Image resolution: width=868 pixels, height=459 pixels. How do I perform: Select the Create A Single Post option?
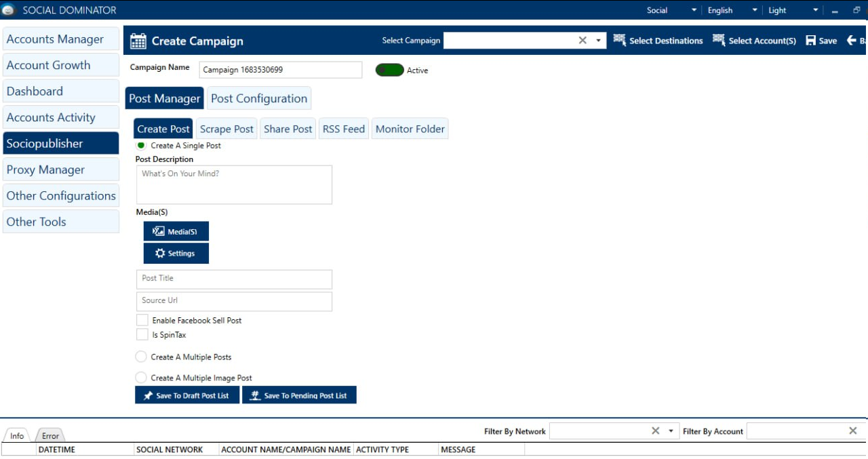[x=141, y=145]
